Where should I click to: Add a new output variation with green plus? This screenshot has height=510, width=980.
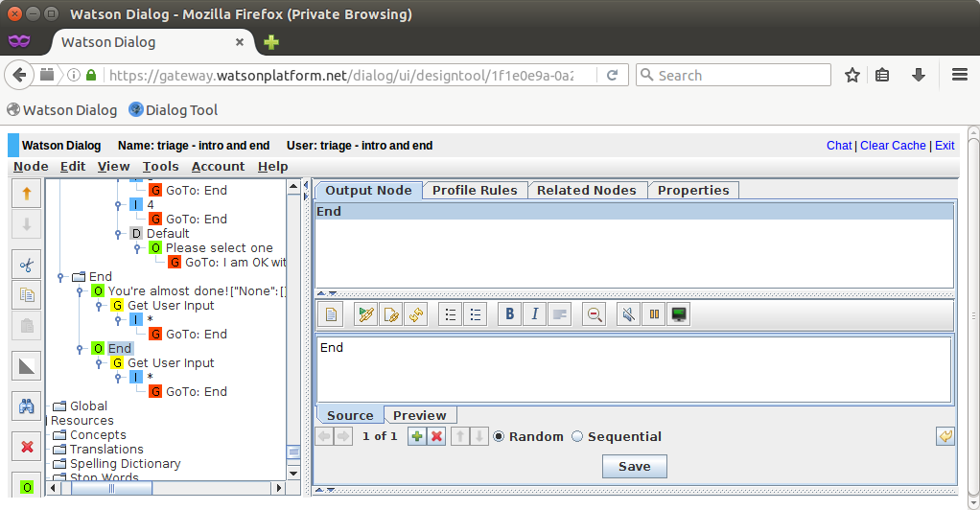click(x=417, y=436)
